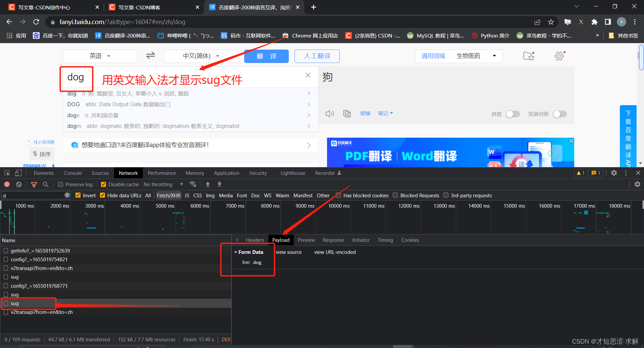Open target language 中文(简体) dropdown
Image resolution: width=644 pixels, height=348 pixels.
click(x=201, y=56)
